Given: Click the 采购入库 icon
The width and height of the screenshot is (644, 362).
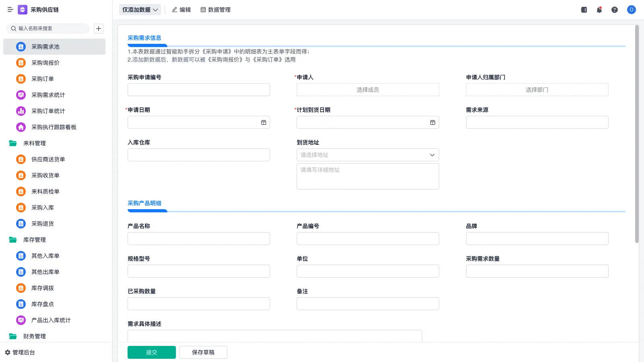Looking at the screenshot, I should tap(21, 208).
